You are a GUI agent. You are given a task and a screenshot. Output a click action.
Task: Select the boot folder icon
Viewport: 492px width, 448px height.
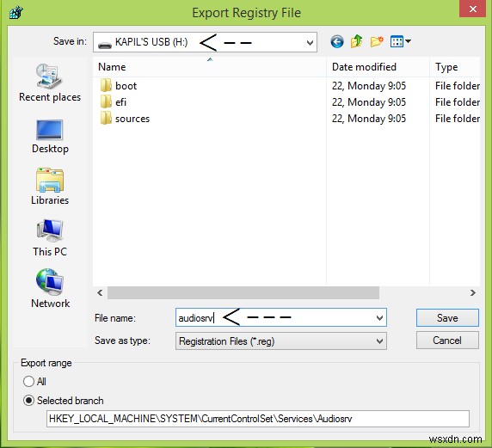tap(106, 85)
